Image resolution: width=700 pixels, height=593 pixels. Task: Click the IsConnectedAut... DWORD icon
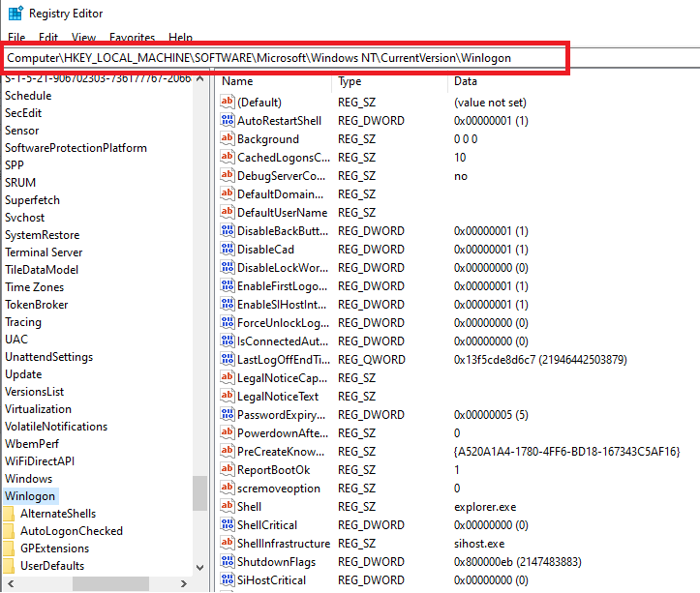[228, 341]
